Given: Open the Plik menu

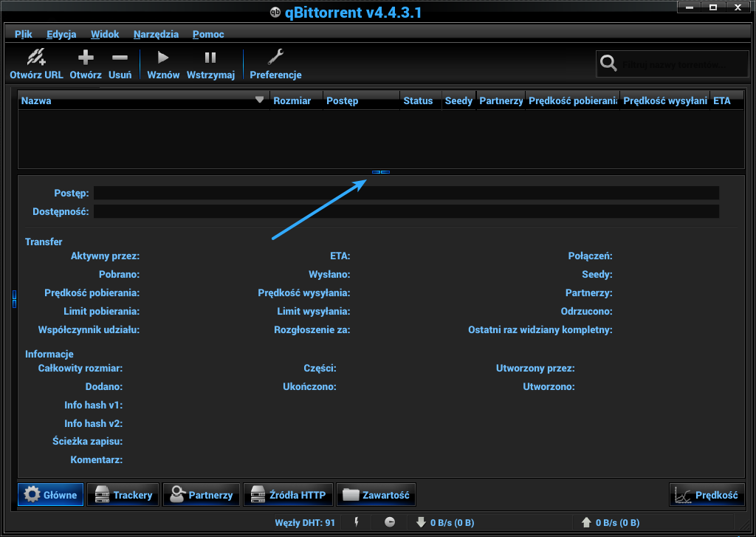Looking at the screenshot, I should click(x=23, y=34).
